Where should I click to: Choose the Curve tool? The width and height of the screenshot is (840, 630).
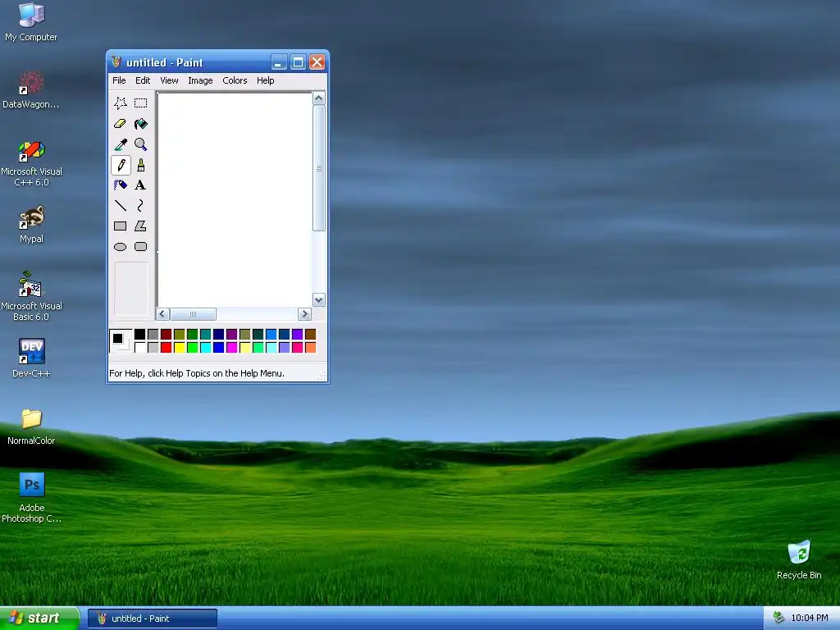[141, 206]
